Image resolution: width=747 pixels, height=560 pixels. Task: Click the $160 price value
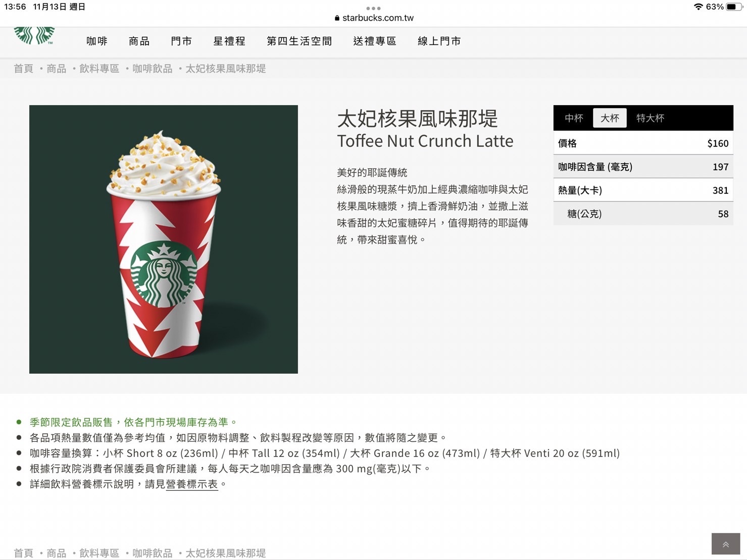(x=718, y=143)
